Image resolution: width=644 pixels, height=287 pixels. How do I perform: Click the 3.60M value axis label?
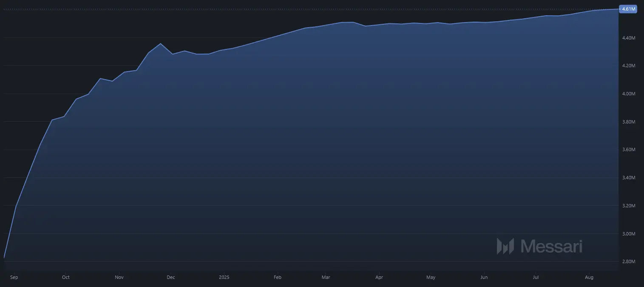point(628,150)
